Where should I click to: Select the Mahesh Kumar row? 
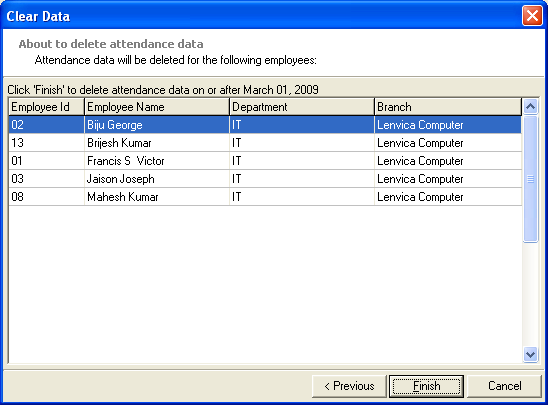pos(265,197)
